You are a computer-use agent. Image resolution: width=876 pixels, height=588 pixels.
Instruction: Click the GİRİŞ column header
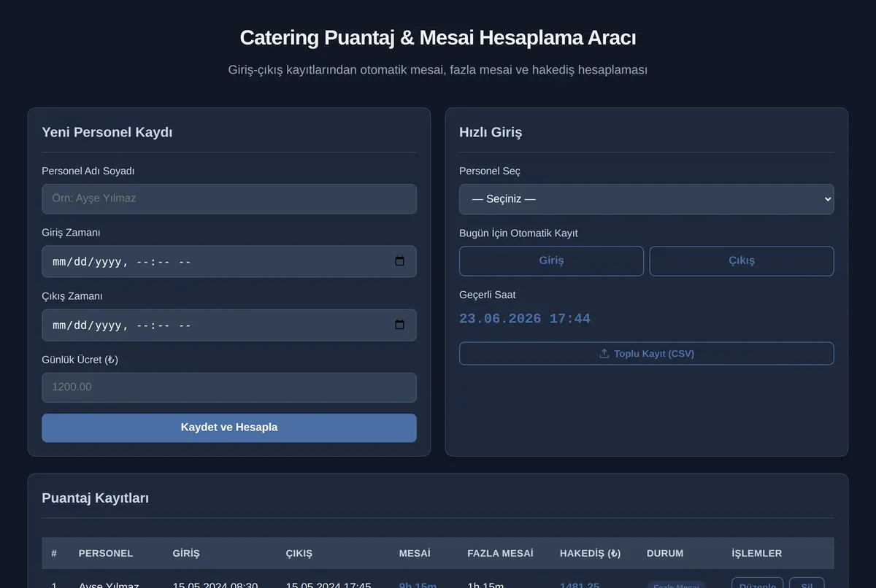click(x=186, y=554)
